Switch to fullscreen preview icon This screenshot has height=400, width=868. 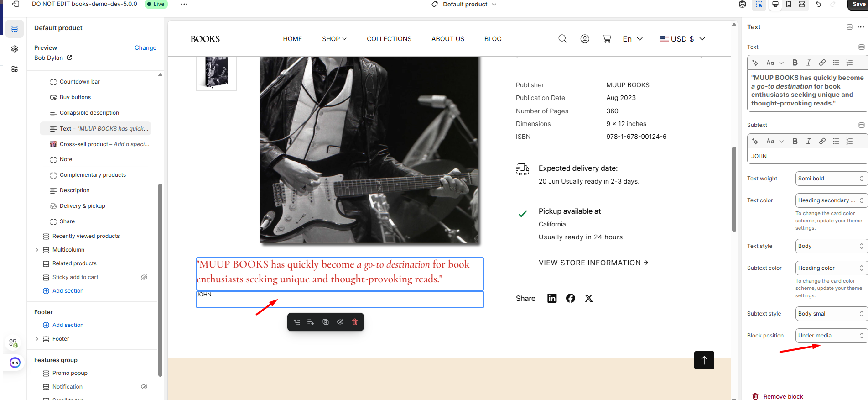[801, 4]
